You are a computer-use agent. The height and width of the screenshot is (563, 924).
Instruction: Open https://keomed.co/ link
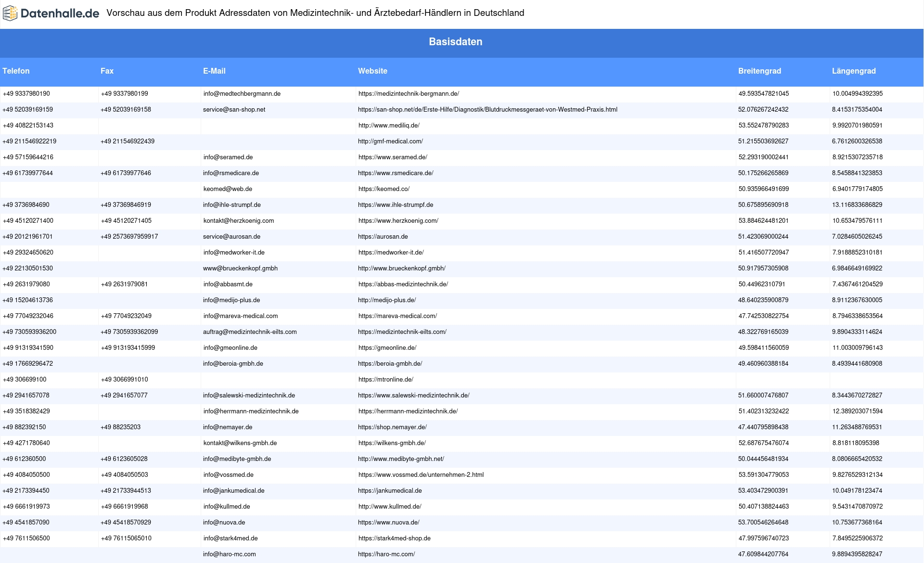384,189
